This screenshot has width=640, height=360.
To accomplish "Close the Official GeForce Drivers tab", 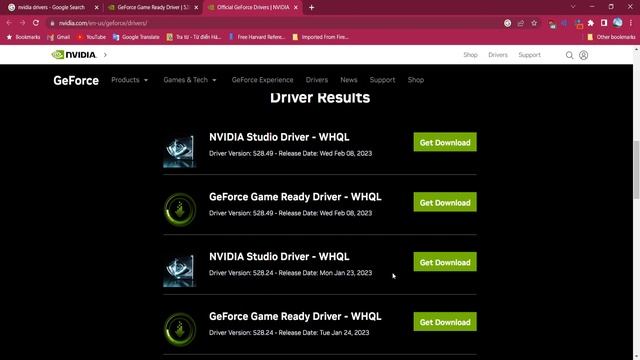I will (x=296, y=7).
